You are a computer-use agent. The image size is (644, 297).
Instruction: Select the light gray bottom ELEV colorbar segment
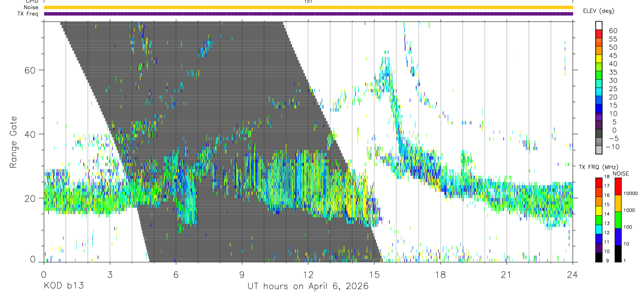(x=599, y=151)
